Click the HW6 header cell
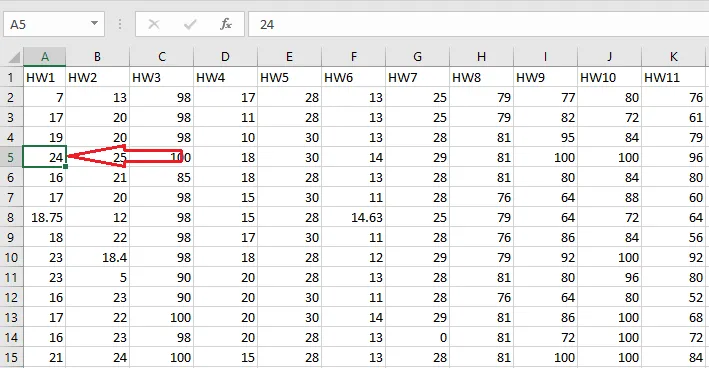Viewport: 709px width, 368px height. (354, 77)
